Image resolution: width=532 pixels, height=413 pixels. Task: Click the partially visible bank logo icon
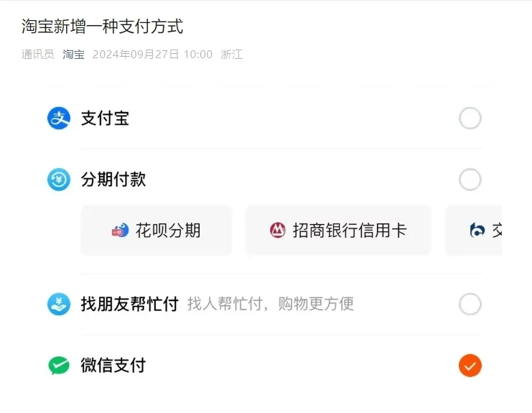pyautogui.click(x=477, y=231)
